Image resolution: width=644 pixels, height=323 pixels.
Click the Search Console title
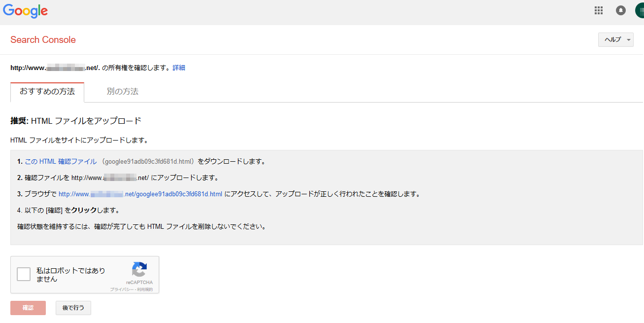(x=43, y=40)
